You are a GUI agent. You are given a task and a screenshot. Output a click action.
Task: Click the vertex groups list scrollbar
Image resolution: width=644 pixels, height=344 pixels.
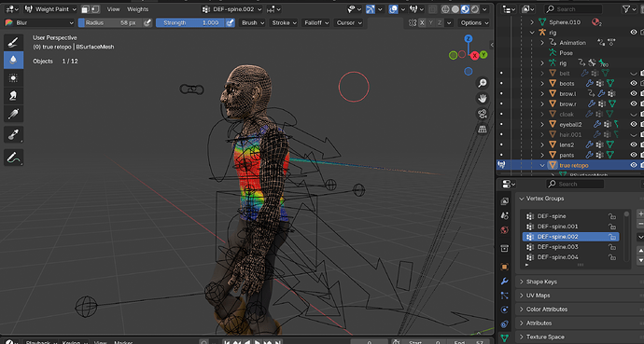click(626, 236)
